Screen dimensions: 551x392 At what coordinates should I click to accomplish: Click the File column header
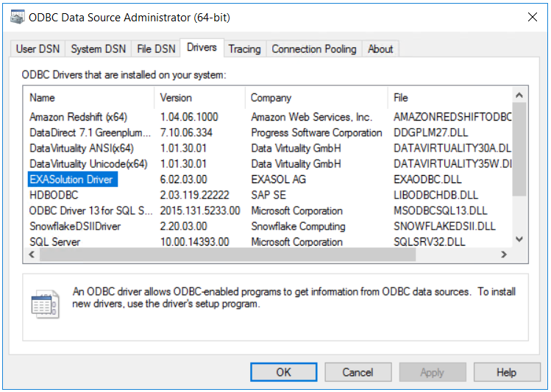[449, 97]
